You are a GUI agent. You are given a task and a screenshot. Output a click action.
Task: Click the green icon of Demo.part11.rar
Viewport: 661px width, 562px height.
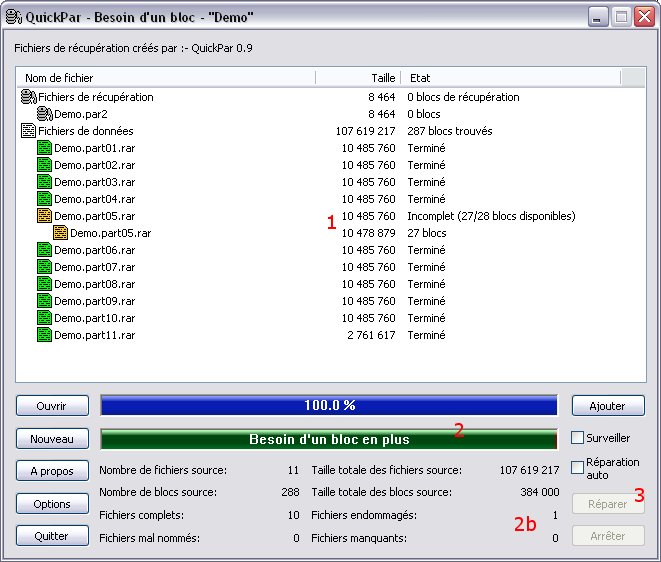[x=44, y=335]
